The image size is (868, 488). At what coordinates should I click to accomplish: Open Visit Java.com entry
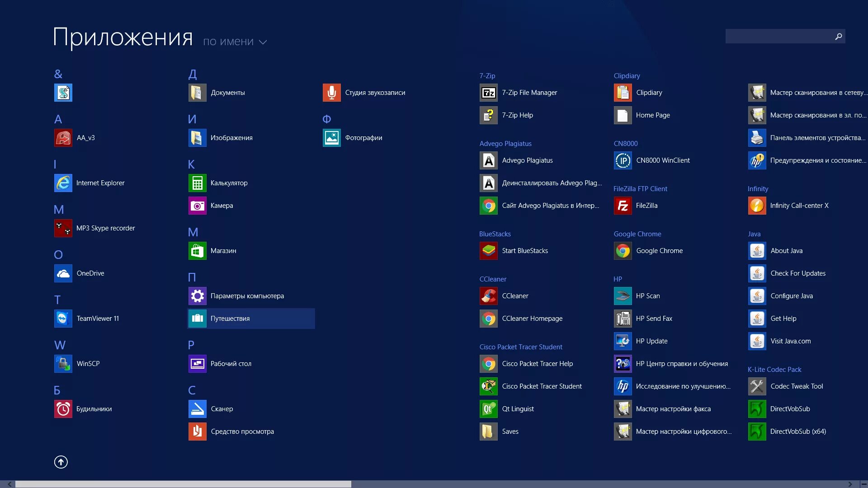780,341
